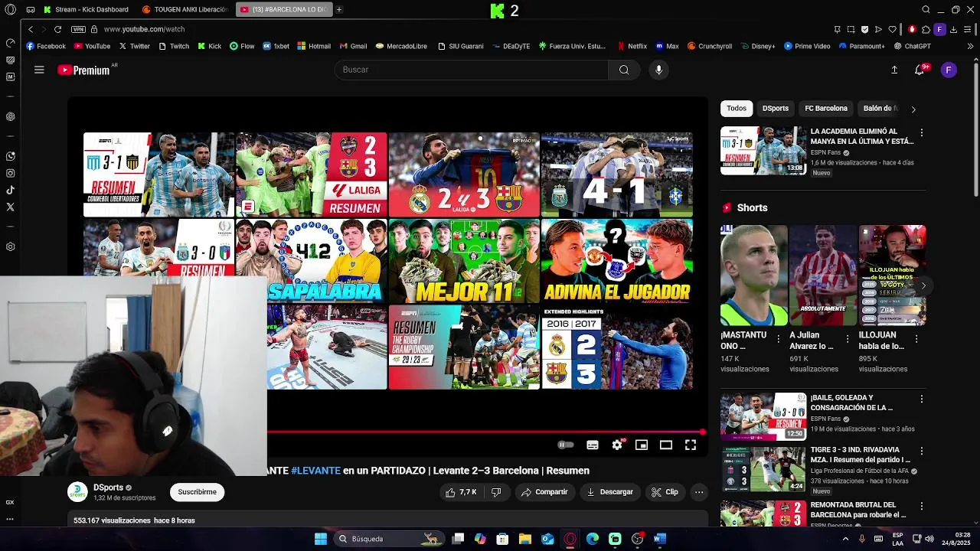The width and height of the screenshot is (980, 551).
Task: Open sidebar settings gear
Action: tap(10, 246)
